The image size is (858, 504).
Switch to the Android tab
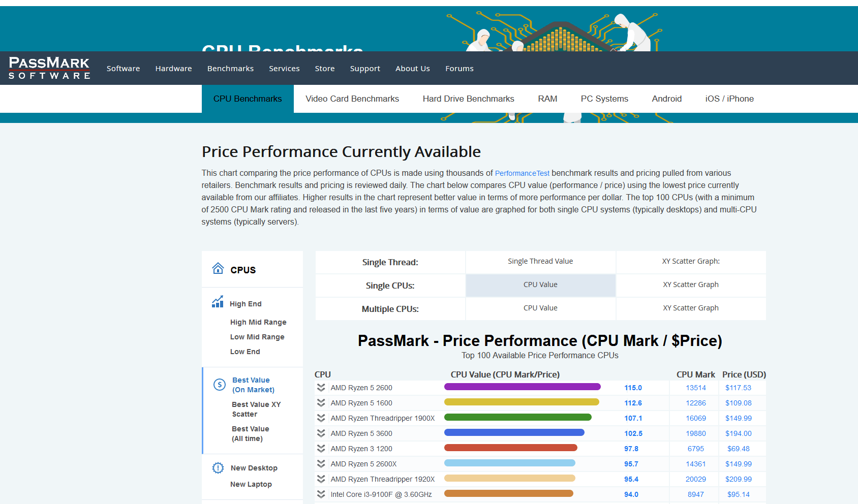pos(666,99)
